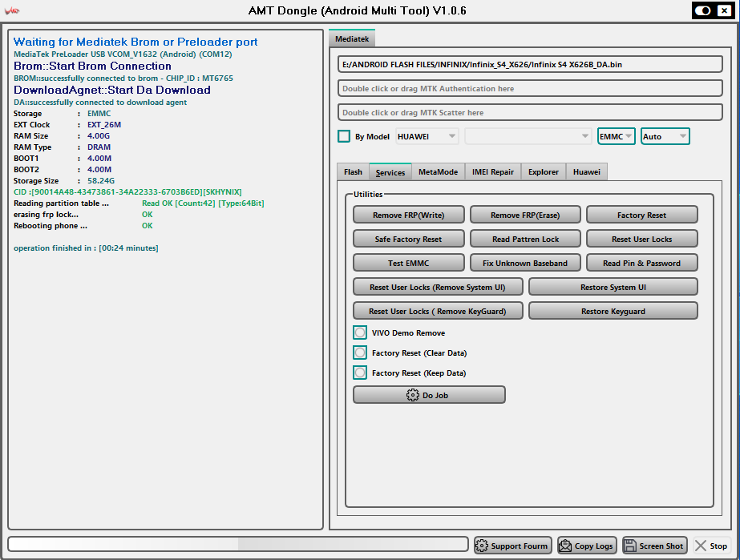
Task: Switch to the Mediatek tab
Action: [352, 38]
